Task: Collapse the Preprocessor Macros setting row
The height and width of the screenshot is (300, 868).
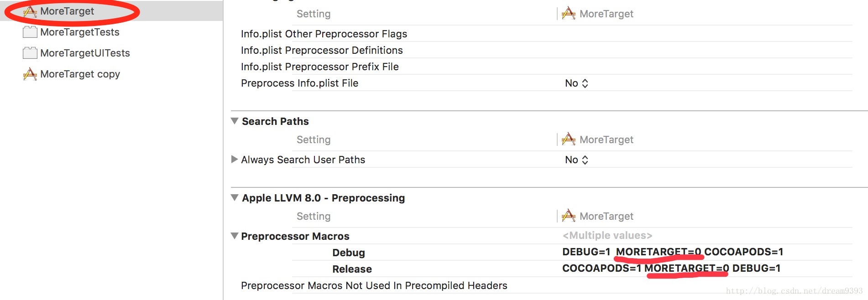Action: 235,236
